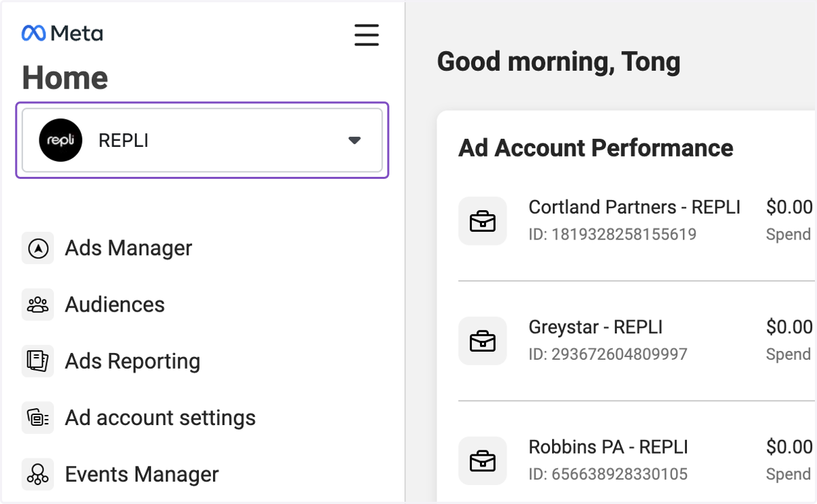Click briefcase icon for Robbins PA - REPLI
Image resolution: width=817 pixels, height=504 pixels.
coord(483,460)
